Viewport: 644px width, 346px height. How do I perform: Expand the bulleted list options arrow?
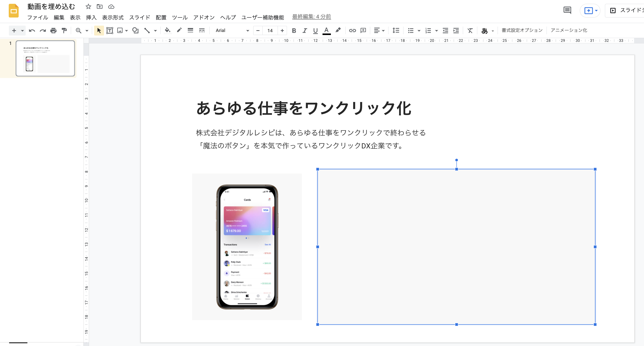click(x=419, y=31)
